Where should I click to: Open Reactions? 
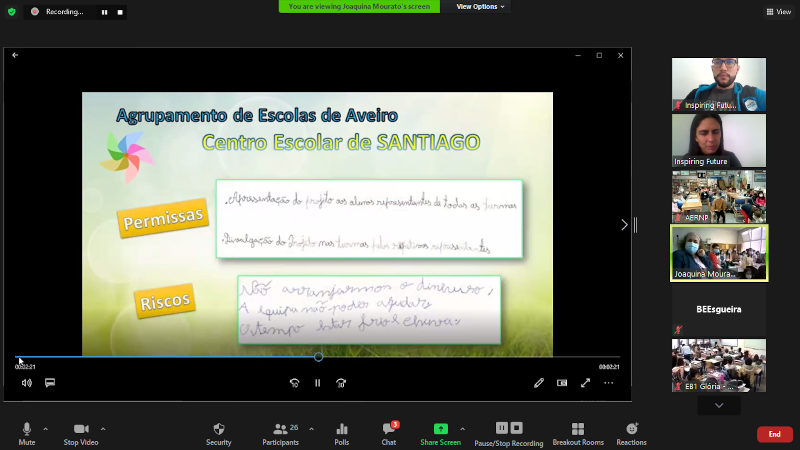tap(632, 434)
